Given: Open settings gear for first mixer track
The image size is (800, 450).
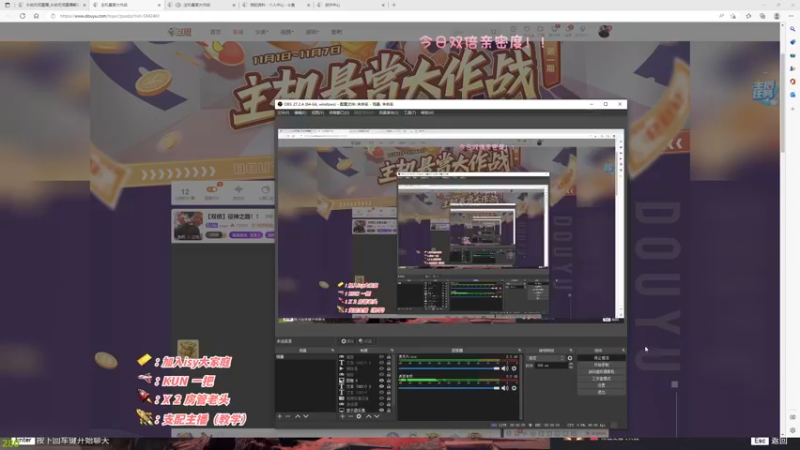Looking at the screenshot, I should point(514,368).
